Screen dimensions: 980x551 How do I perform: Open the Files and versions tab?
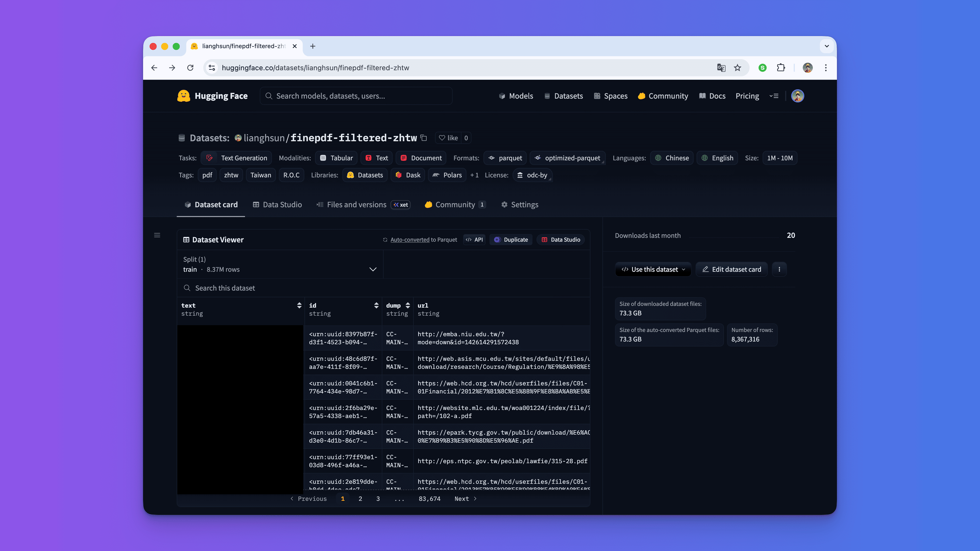pyautogui.click(x=363, y=204)
